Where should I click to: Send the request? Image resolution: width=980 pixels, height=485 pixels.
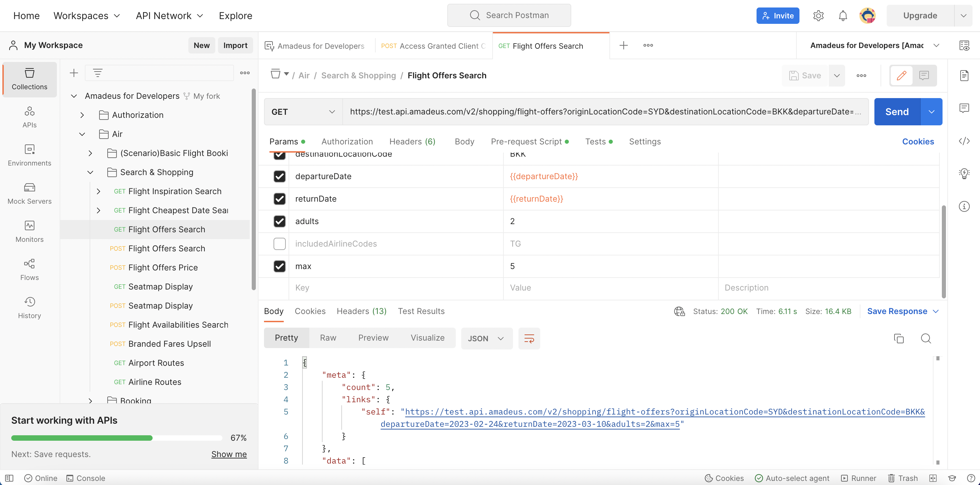897,111
